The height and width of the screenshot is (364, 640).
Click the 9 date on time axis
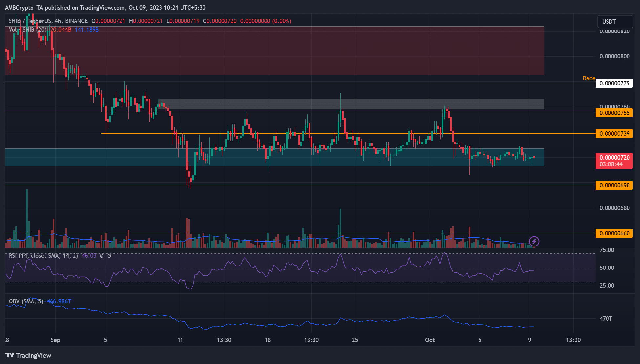click(x=530, y=340)
